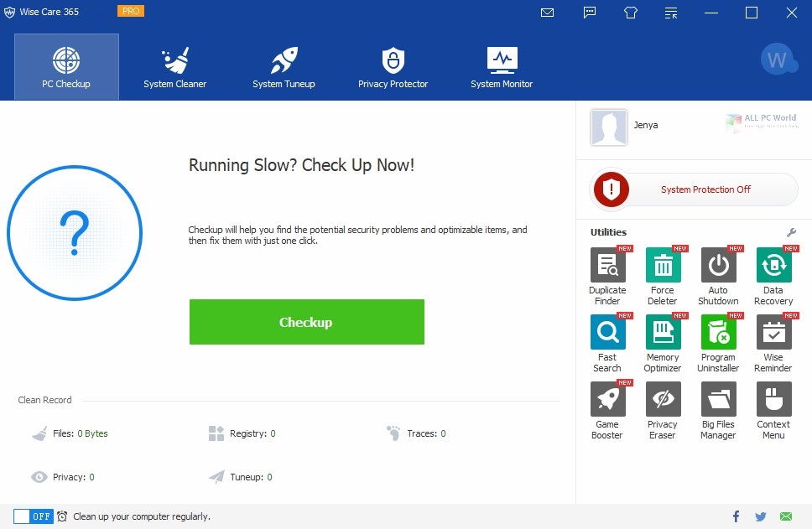
Task: Click the Clean Record heading
Action: tap(44, 400)
